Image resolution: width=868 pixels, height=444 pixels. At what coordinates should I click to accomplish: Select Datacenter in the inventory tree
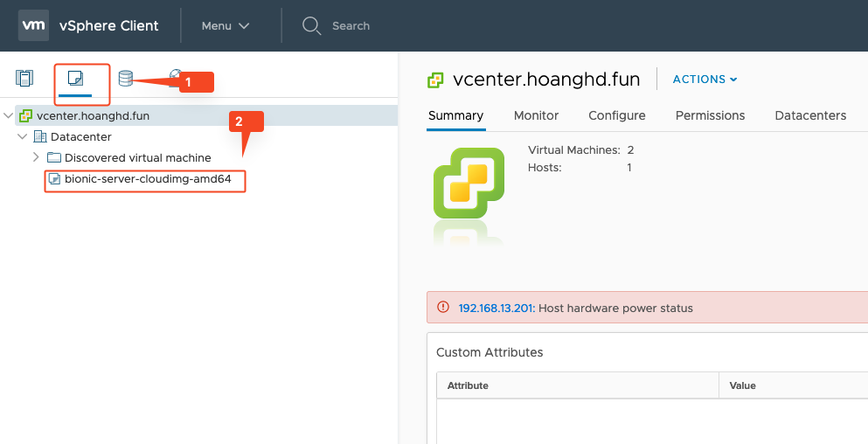click(80, 136)
